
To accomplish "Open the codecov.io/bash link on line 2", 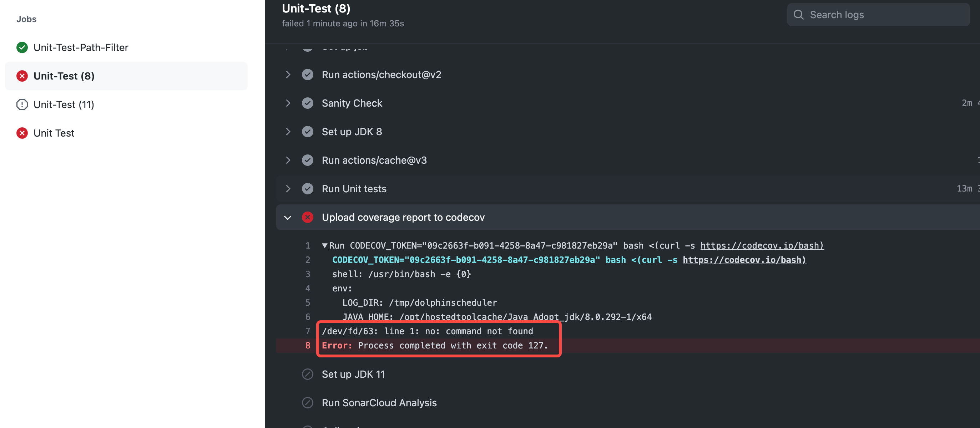I will point(744,260).
